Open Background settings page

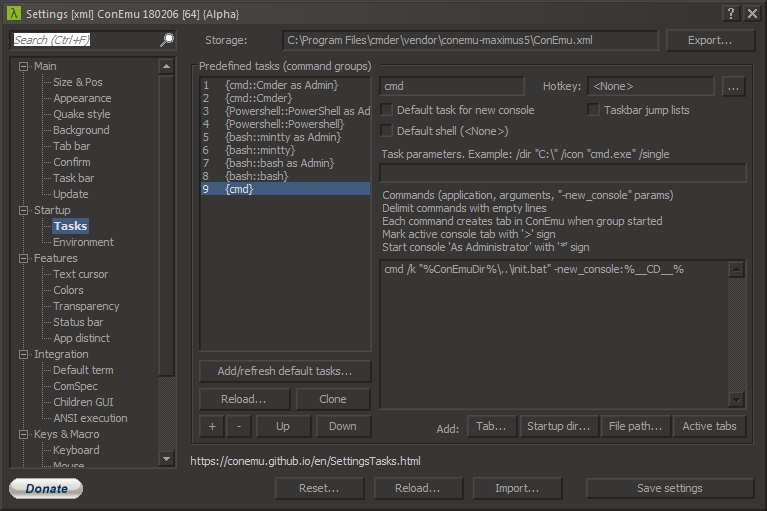81,130
